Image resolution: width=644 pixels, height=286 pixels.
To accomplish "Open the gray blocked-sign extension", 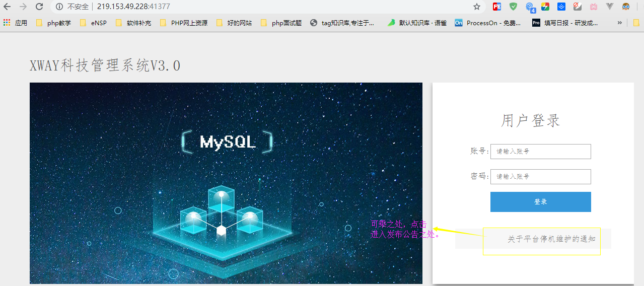I will 578,7.
